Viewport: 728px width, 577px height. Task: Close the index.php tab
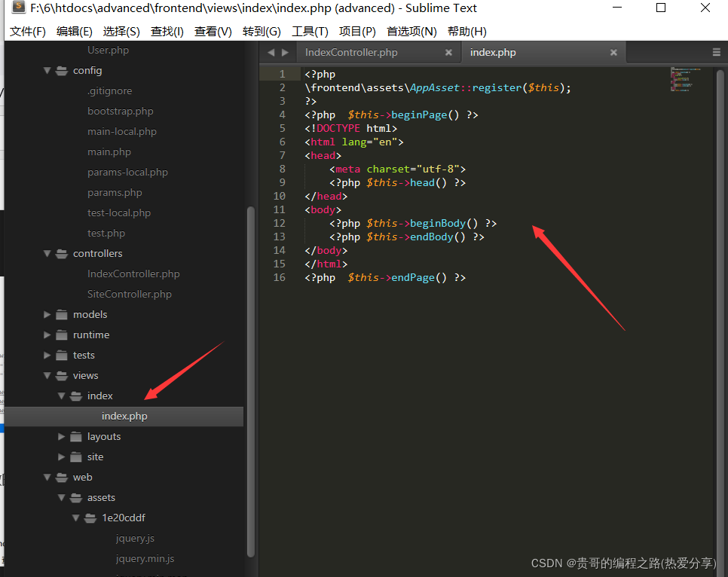click(613, 53)
